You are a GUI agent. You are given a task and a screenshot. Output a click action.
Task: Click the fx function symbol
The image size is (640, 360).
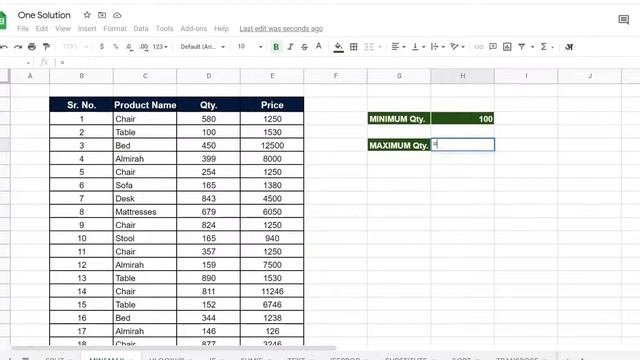coord(44,62)
